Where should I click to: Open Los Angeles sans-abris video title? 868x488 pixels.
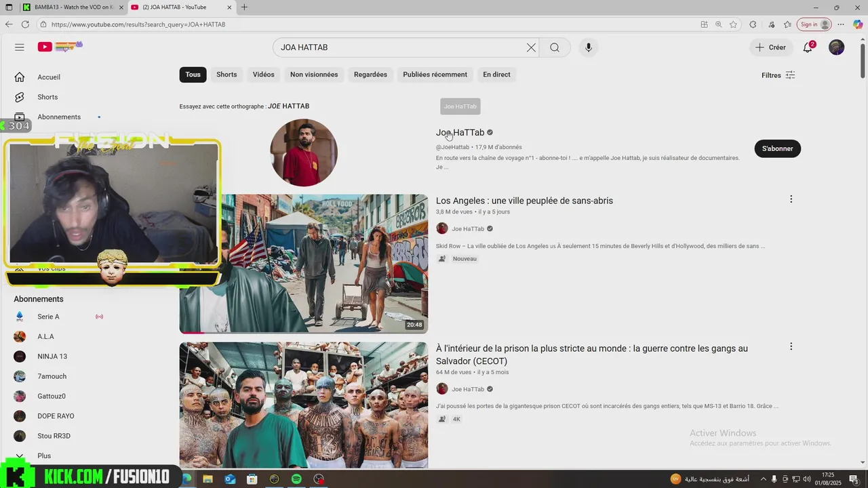[x=524, y=201]
